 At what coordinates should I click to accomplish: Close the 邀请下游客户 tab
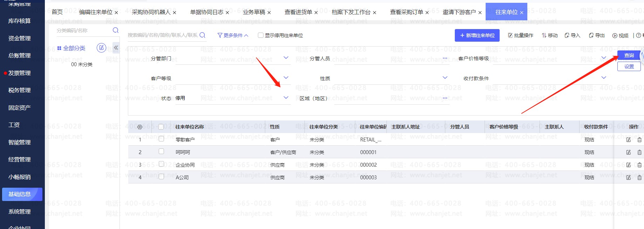pyautogui.click(x=480, y=13)
